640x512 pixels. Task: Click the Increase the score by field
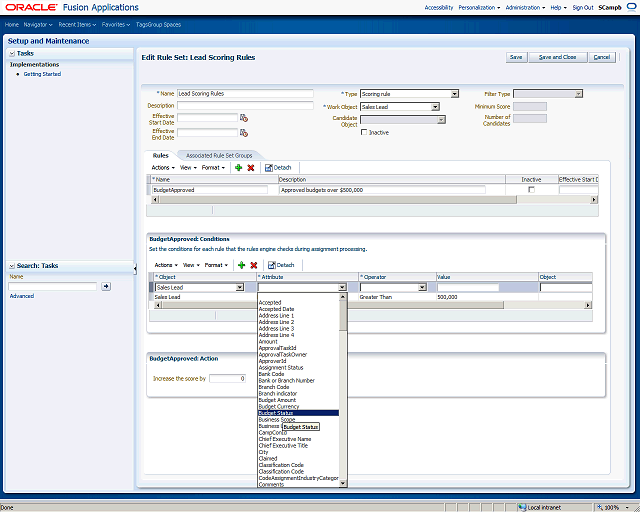pyautogui.click(x=227, y=378)
